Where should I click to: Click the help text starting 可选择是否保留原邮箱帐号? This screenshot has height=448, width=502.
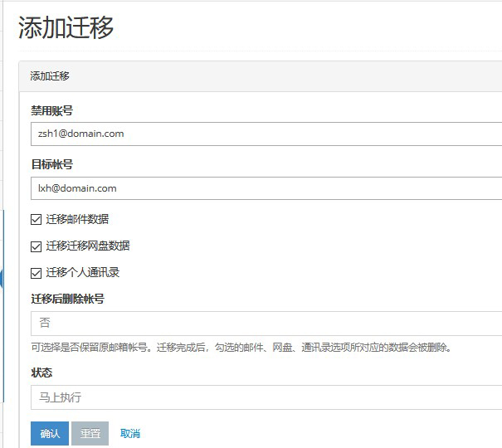pyautogui.click(x=241, y=347)
